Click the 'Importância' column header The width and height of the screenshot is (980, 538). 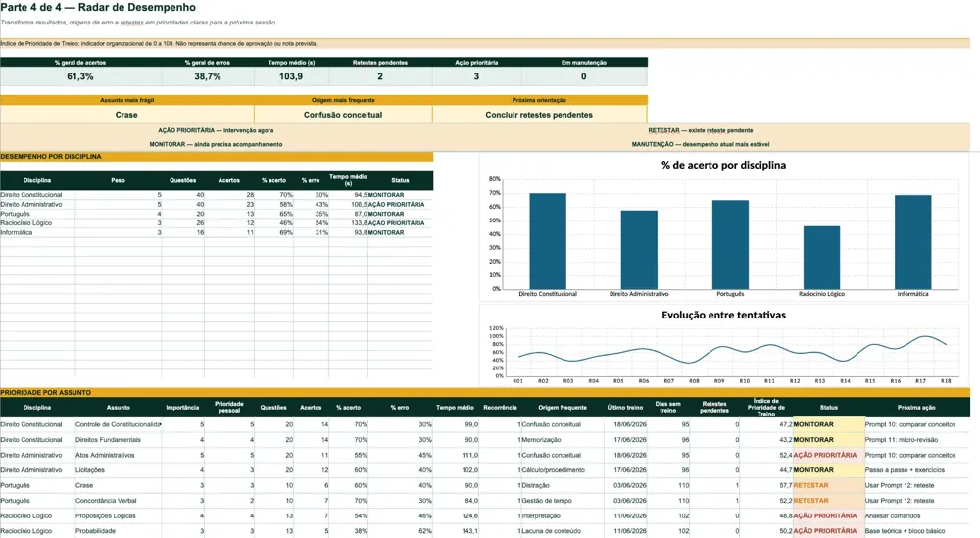[x=182, y=408]
